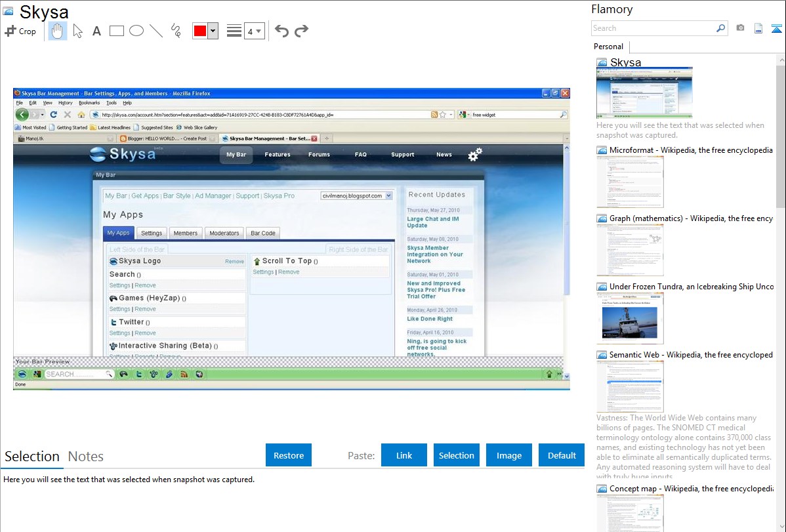Pick the freehand scribble tool
Viewport: 786px width, 532px height.
[x=176, y=31]
